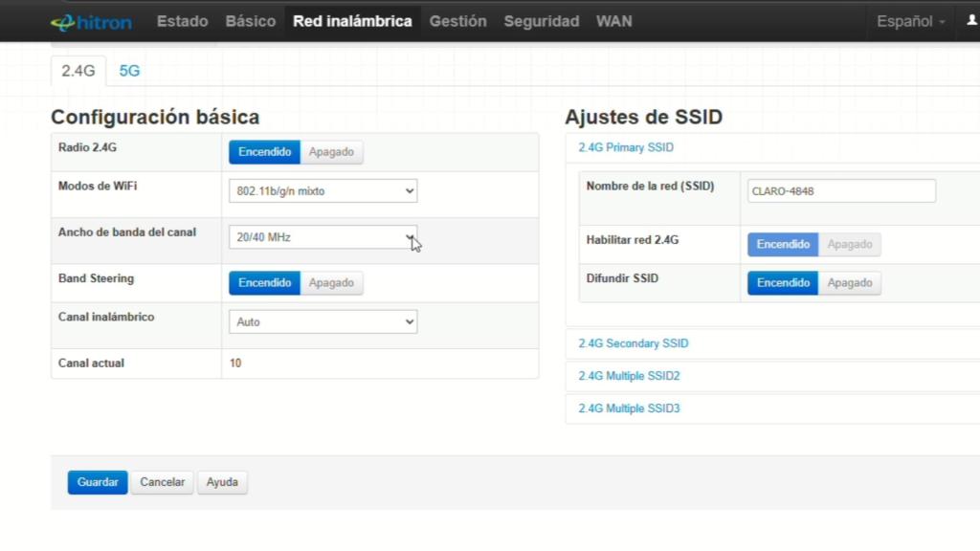The image size is (980, 551).
Task: Switch Habilitar red 2.4G to Encendido
Action: 783,245
